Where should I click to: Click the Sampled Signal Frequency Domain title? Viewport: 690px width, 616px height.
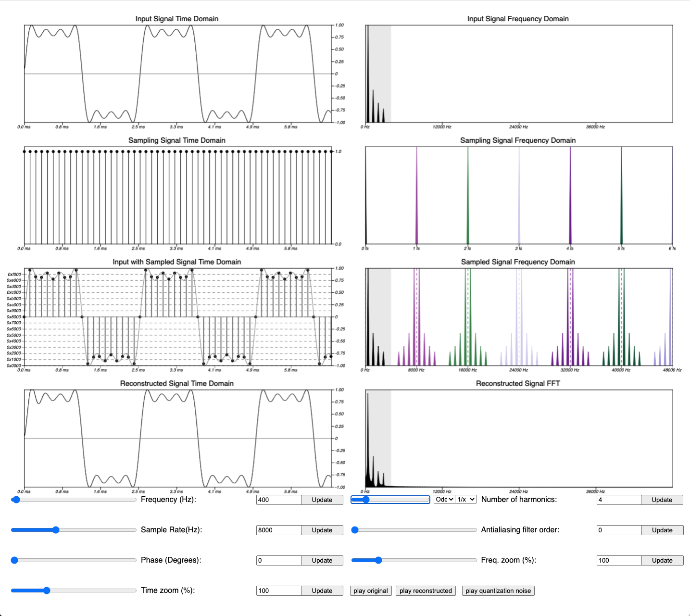point(518,262)
